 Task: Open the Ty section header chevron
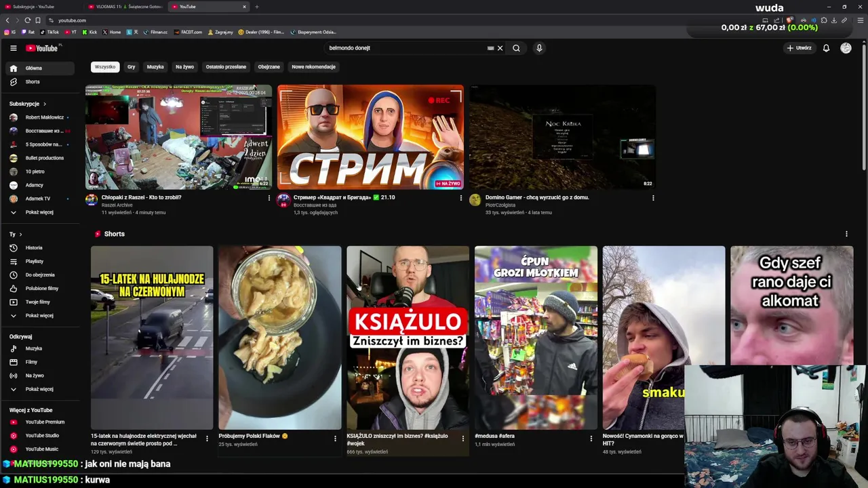20,234
